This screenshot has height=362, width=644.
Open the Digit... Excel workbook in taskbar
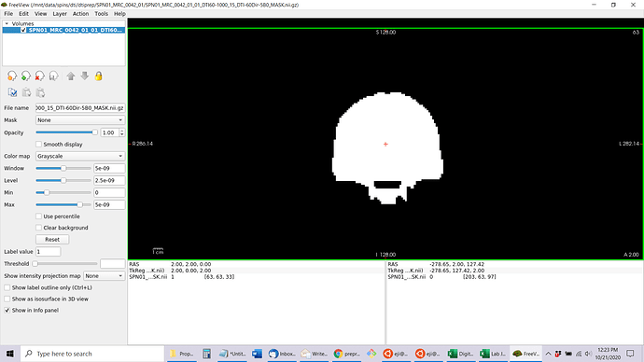click(x=460, y=354)
